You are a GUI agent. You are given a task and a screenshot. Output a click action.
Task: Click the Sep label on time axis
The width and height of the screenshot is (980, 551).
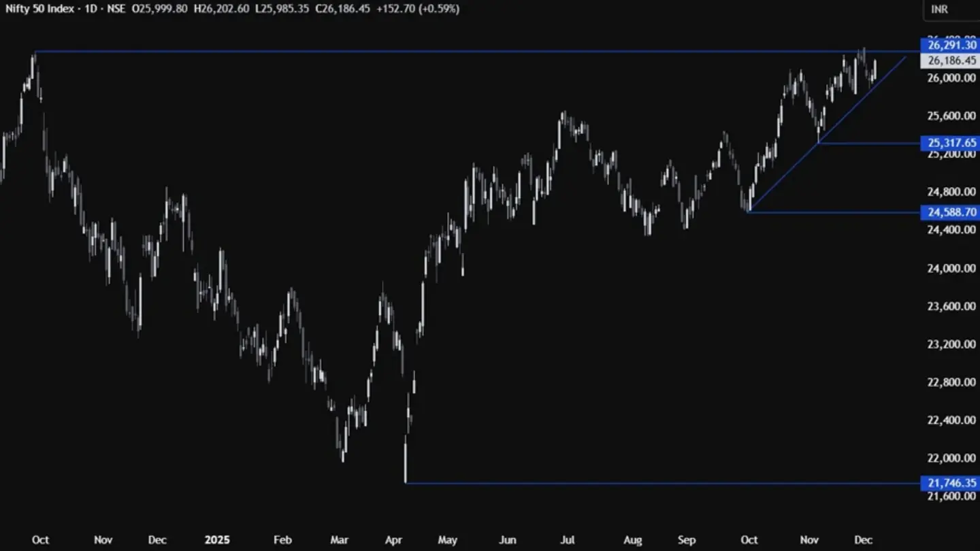click(x=687, y=540)
